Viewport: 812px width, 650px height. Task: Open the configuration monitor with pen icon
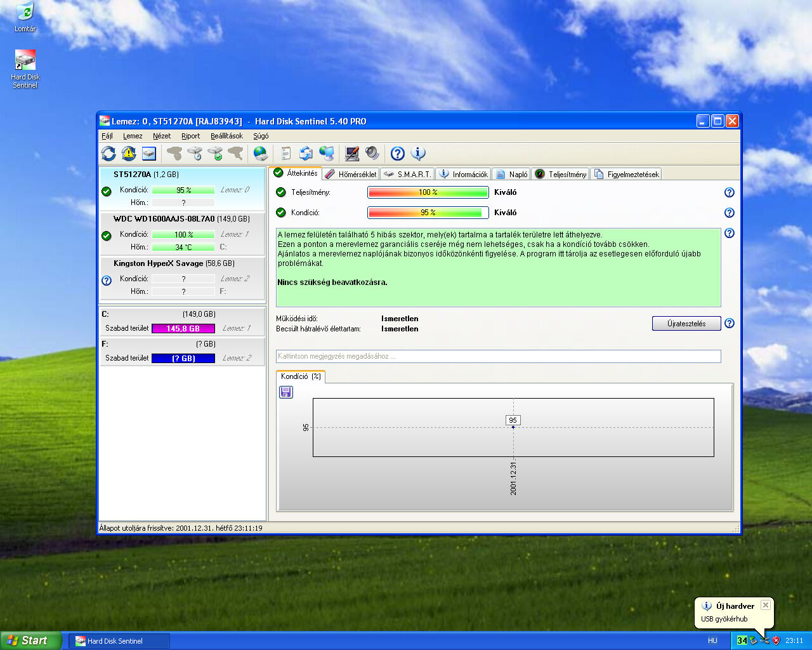(x=352, y=154)
